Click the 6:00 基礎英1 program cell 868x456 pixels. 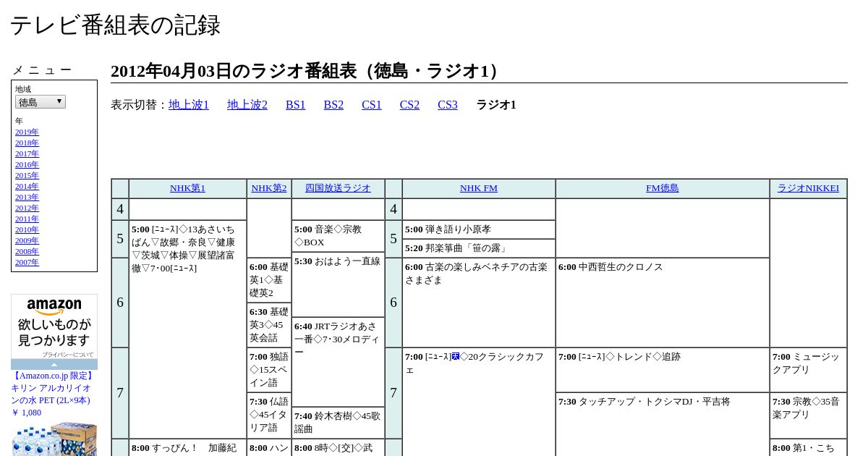pos(269,280)
